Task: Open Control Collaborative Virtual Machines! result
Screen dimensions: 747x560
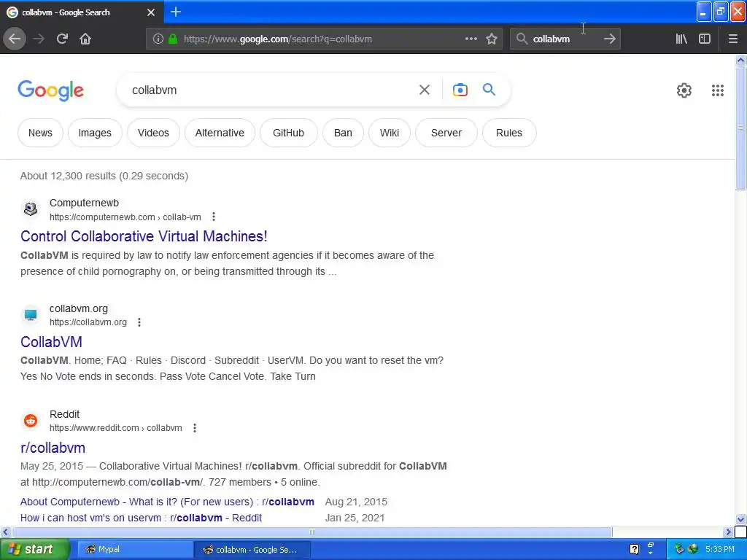Action: click(x=144, y=236)
